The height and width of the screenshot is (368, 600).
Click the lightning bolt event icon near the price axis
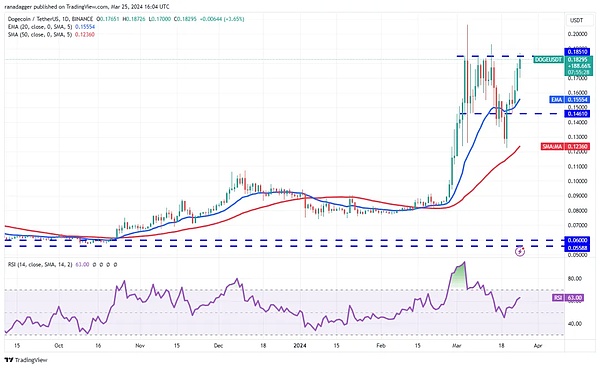520,251
